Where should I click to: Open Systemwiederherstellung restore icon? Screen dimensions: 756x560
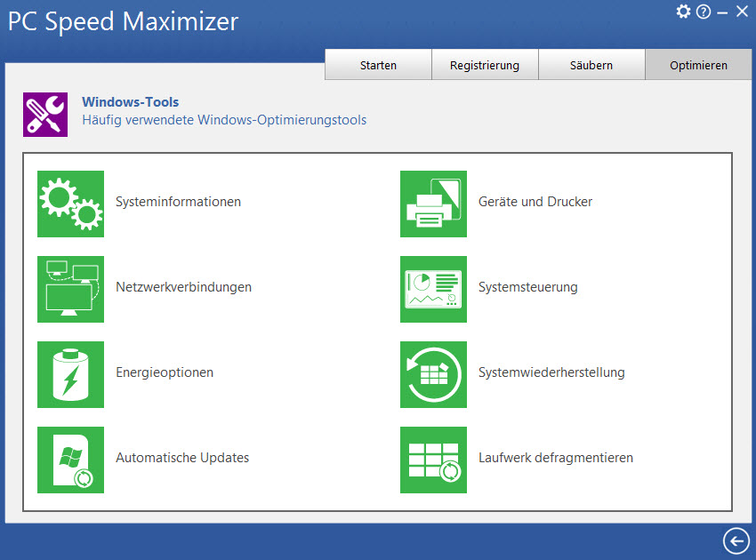click(x=433, y=374)
